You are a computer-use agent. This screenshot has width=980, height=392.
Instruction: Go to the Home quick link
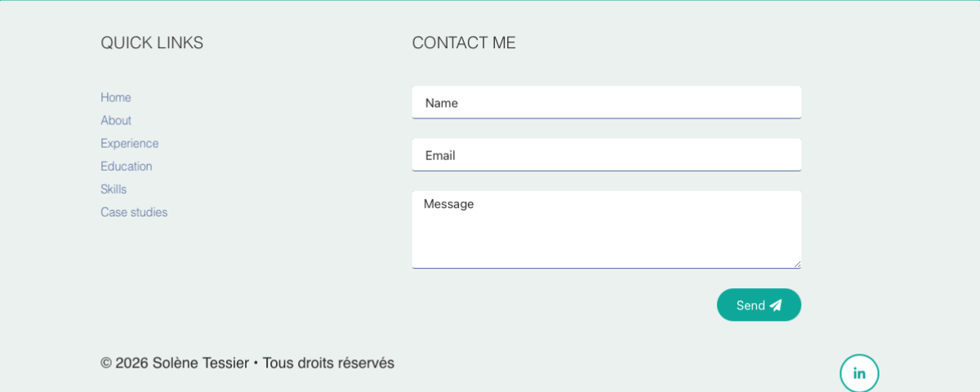[116, 97]
